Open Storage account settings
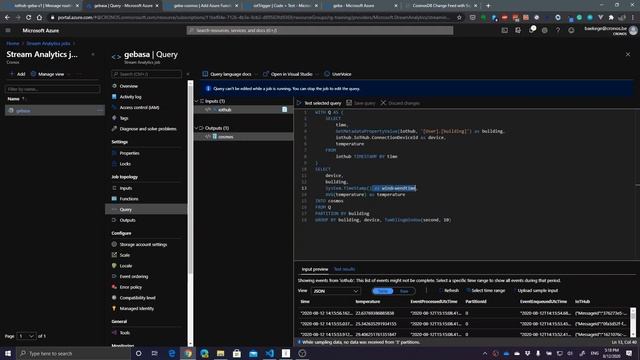The image size is (640, 360). point(143,244)
